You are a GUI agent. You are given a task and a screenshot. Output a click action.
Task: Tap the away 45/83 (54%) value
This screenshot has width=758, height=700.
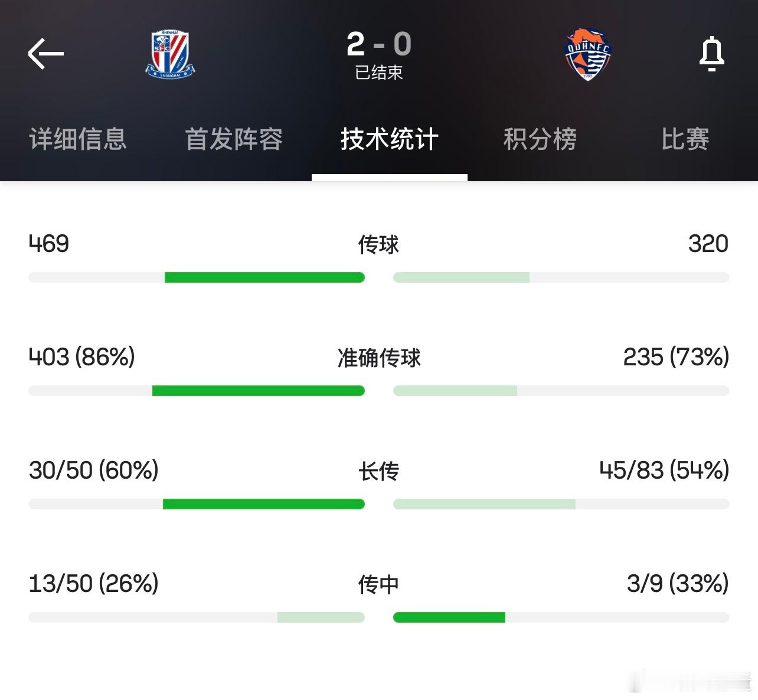pos(664,470)
